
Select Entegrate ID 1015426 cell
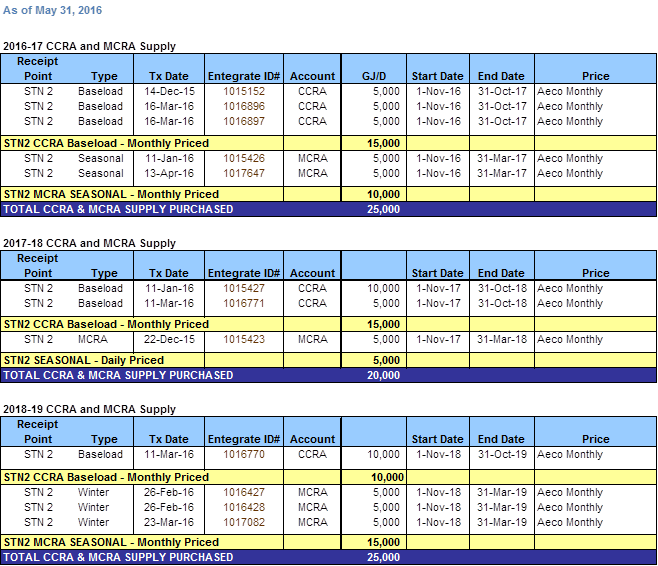pos(243,158)
